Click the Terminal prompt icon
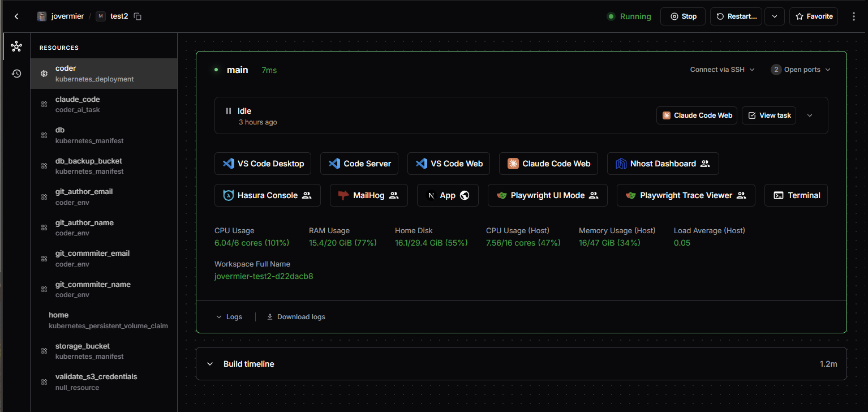 (779, 195)
